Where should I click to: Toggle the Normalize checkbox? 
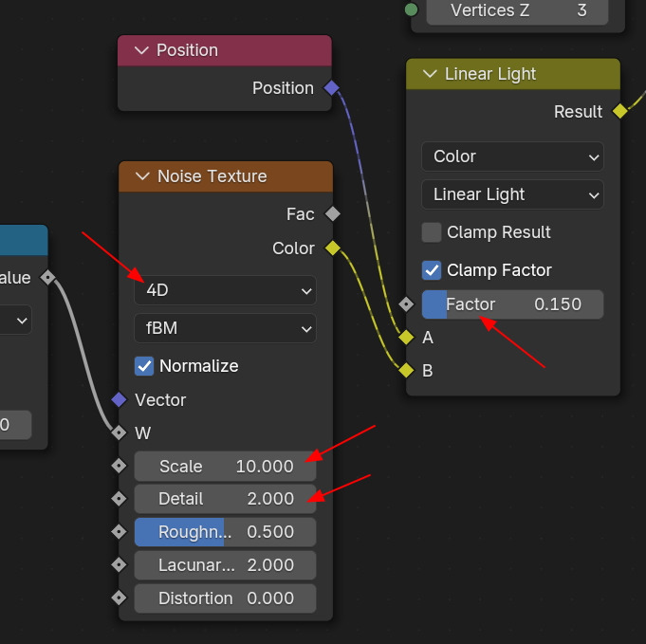pos(144,366)
